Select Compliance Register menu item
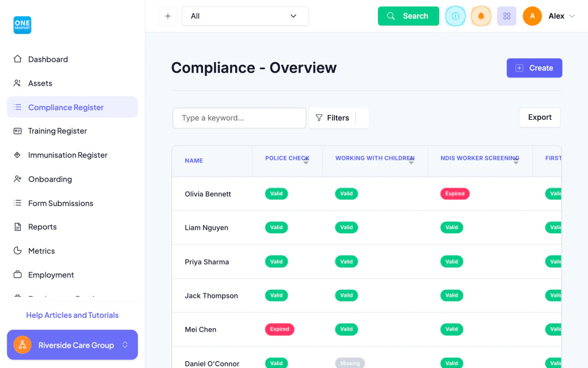This screenshot has height=368, width=588. pos(72,107)
